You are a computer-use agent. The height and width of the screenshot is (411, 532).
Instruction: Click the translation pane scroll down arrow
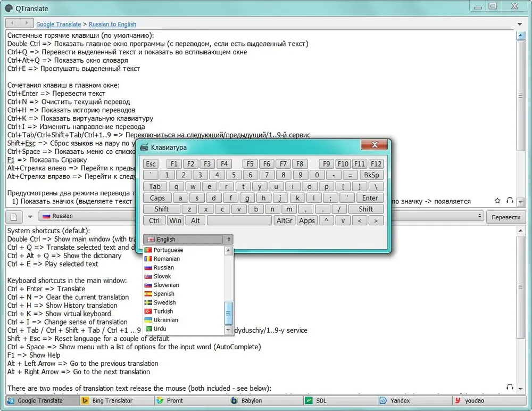click(520, 389)
